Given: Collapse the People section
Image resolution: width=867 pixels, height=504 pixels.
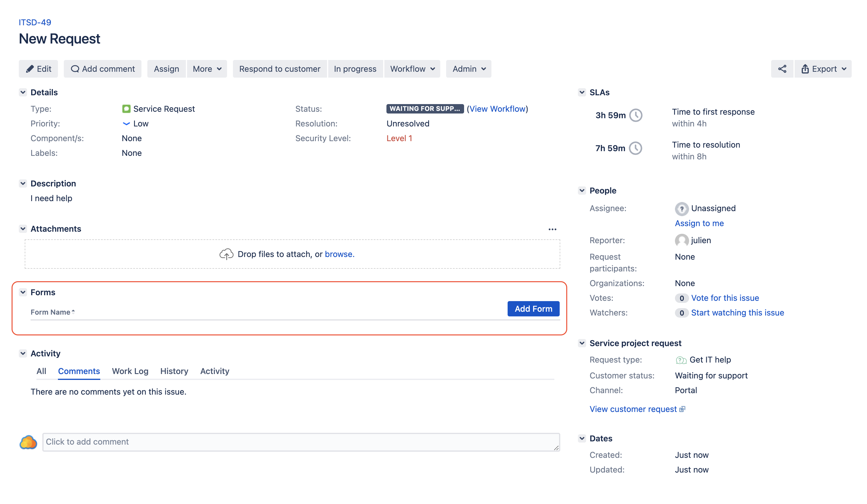Looking at the screenshot, I should point(582,190).
